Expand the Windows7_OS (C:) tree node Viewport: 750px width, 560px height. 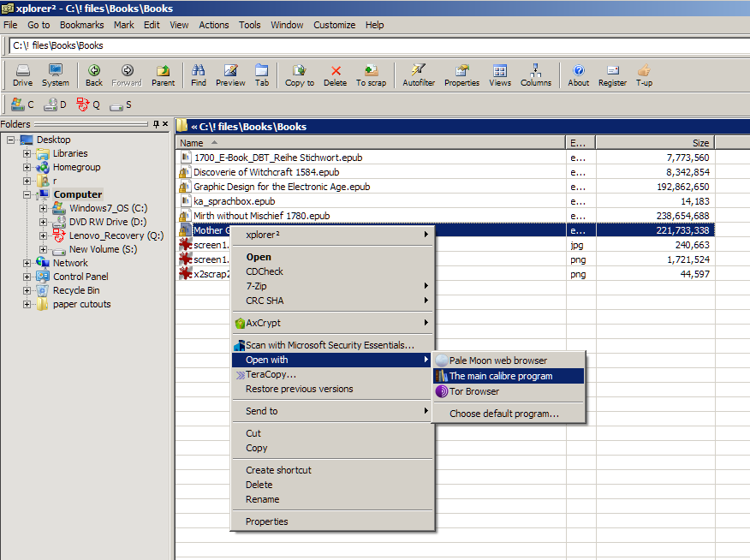click(x=44, y=208)
